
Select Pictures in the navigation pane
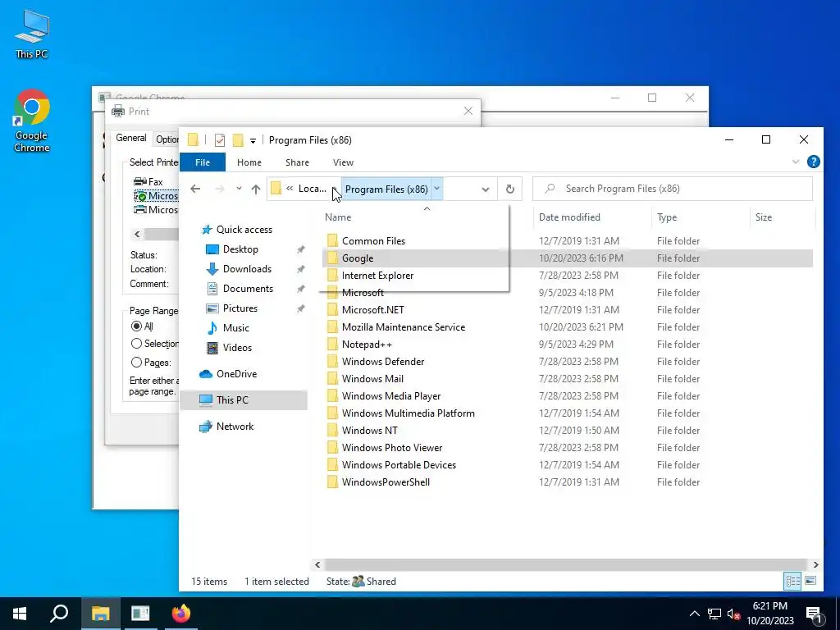(240, 308)
